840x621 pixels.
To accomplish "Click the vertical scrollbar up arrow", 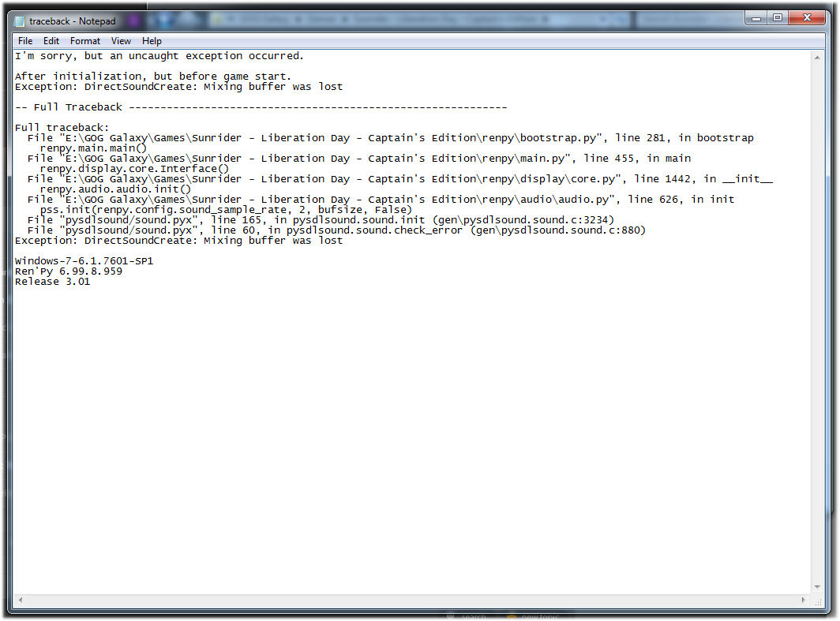I will click(817, 58).
